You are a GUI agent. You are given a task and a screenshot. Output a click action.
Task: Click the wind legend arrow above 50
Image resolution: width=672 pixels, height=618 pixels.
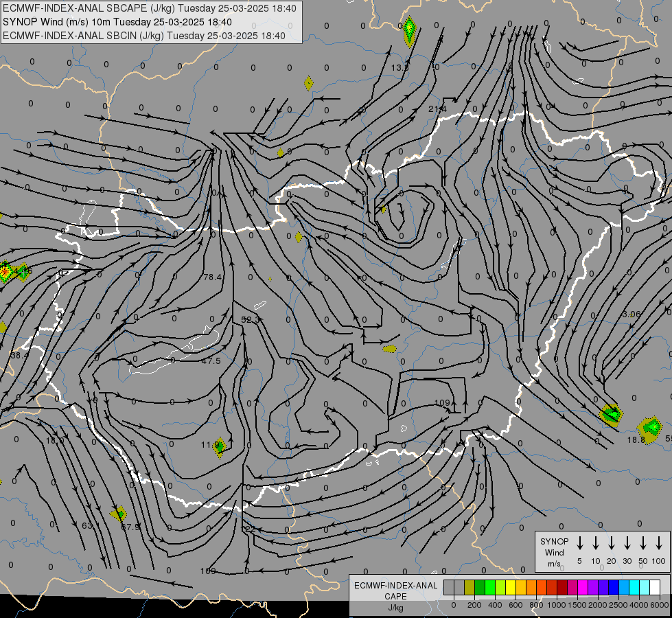tap(643, 543)
